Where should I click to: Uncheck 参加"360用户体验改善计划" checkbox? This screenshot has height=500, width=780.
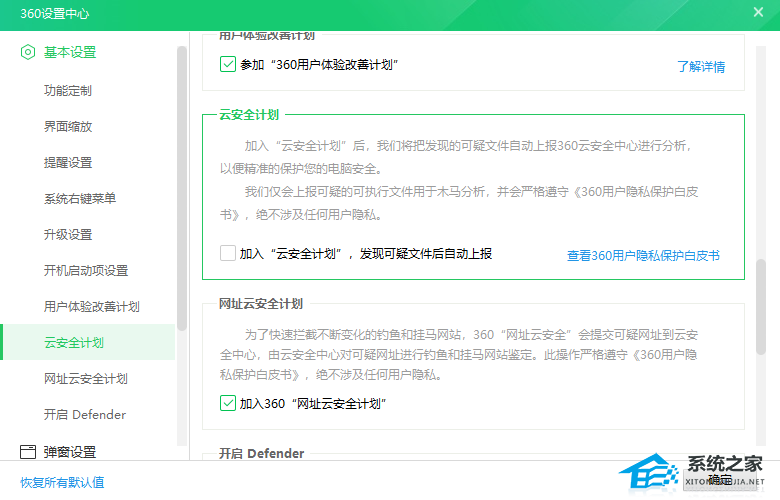[228, 65]
